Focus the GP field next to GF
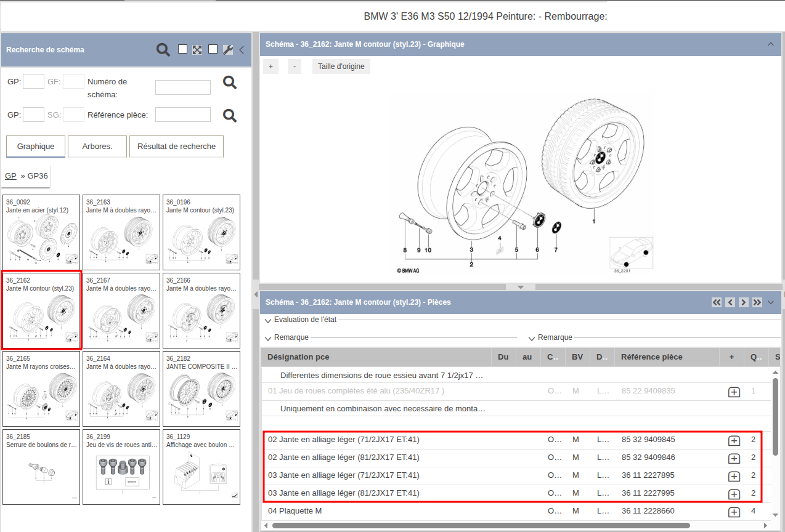 click(x=33, y=81)
